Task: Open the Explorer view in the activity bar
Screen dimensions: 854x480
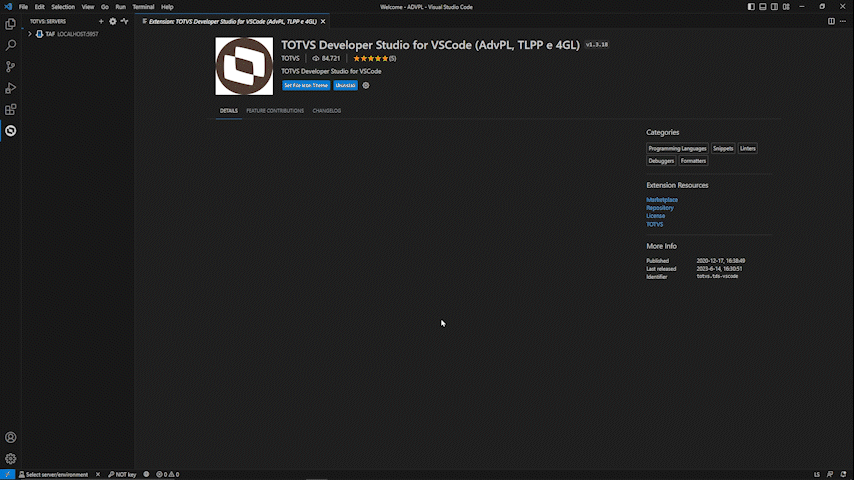Action: pyautogui.click(x=10, y=24)
